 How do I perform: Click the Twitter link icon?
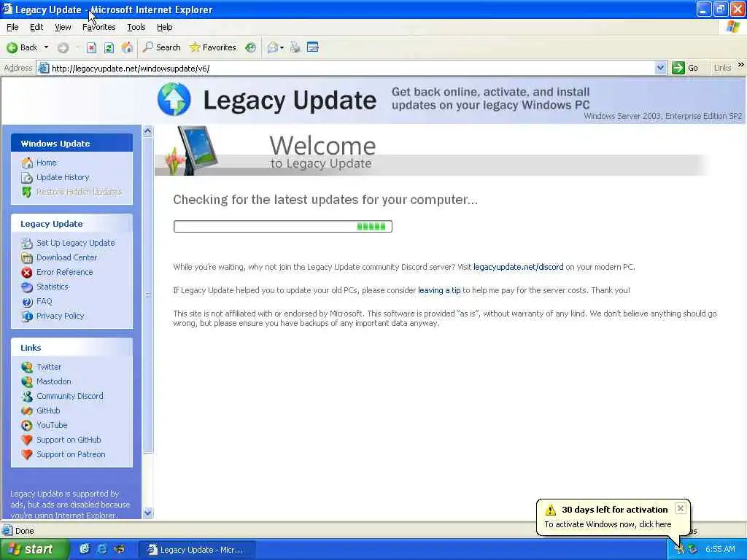[27, 367]
